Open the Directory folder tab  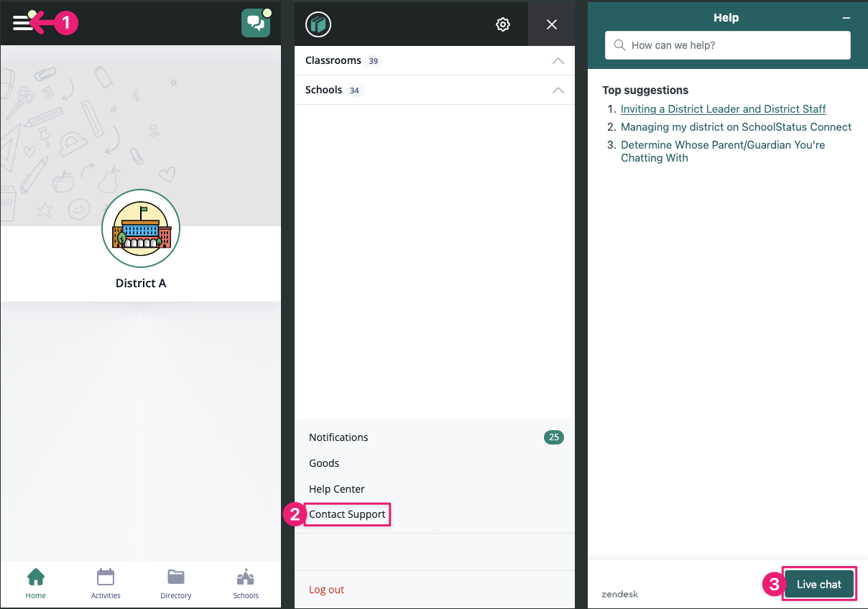pyautogui.click(x=176, y=583)
